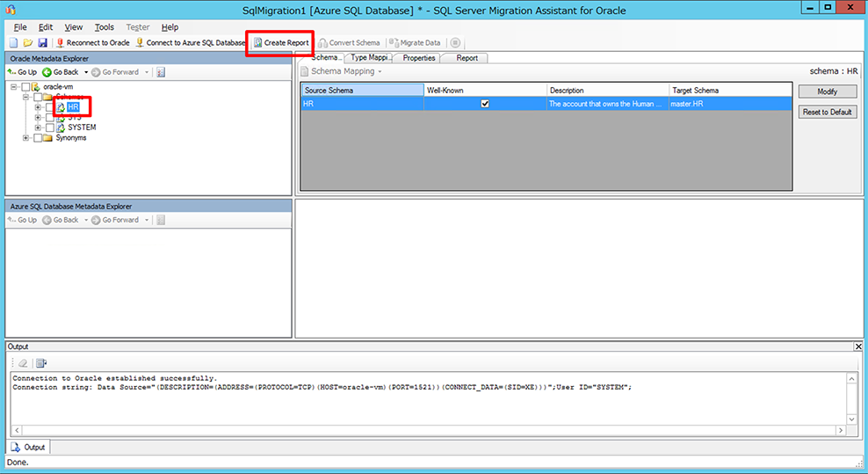
Task: Open the Help menu
Action: click(x=170, y=27)
